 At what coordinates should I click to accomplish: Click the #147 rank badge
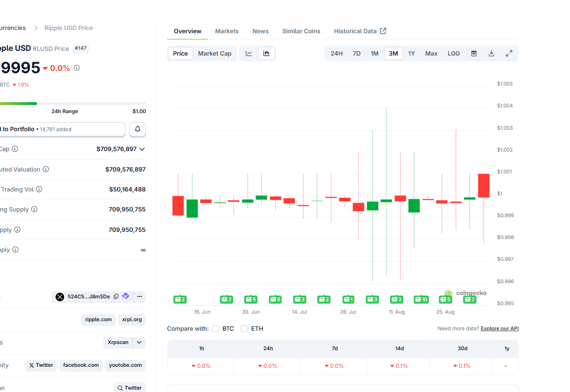[81, 48]
